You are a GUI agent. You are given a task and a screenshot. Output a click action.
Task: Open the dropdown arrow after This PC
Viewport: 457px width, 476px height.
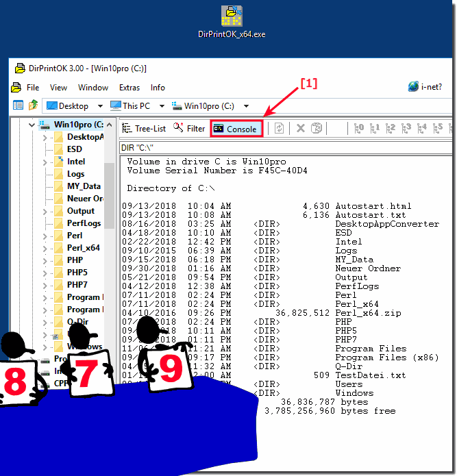click(x=162, y=106)
